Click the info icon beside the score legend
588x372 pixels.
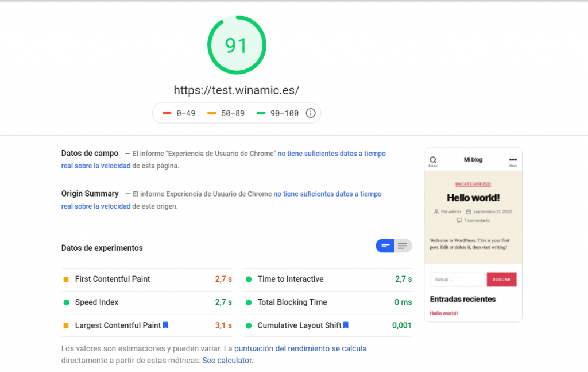pos(311,113)
